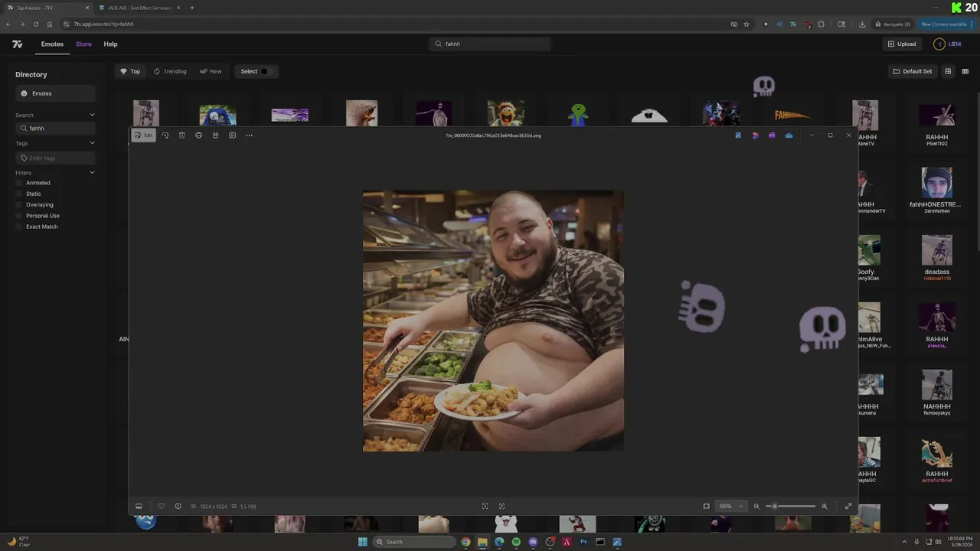Open the three-dot more menu in Photos
980x551 pixels.
click(x=249, y=135)
